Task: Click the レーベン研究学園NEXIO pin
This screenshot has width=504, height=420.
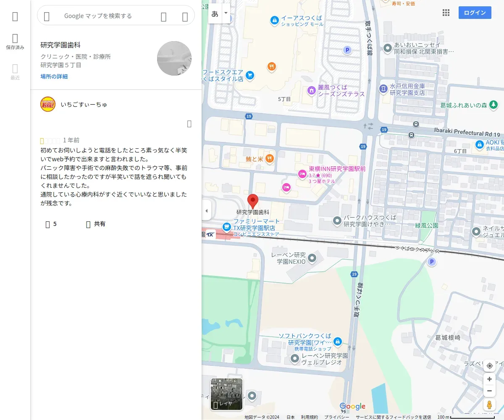Action: click(312, 258)
